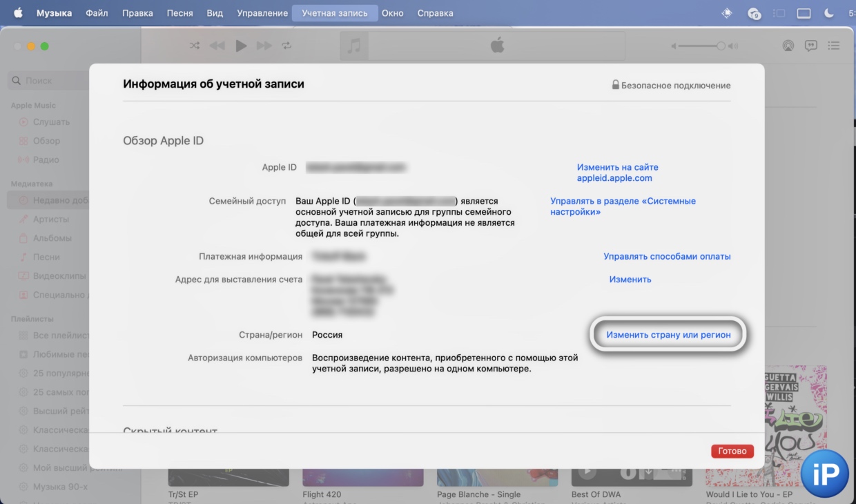This screenshot has width=856, height=504.
Task: Open the Вид menu
Action: pos(215,13)
